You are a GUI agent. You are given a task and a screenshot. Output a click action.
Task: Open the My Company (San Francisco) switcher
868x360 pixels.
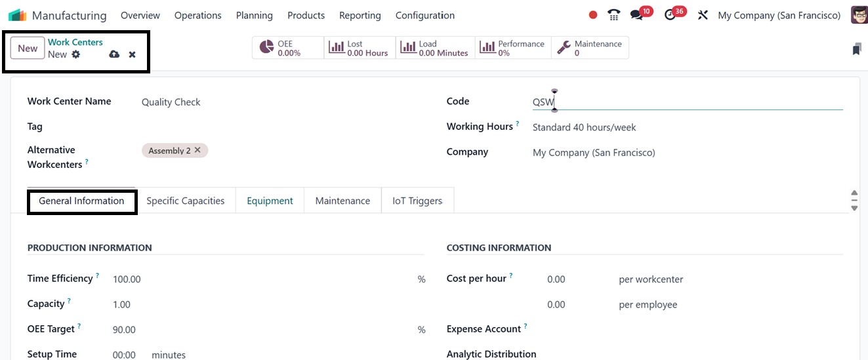(779, 15)
